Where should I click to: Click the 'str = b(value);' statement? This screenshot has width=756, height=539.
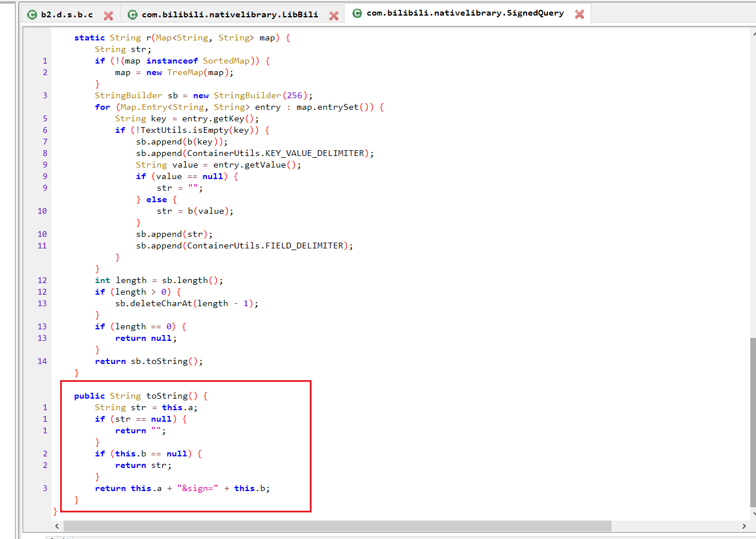point(195,211)
